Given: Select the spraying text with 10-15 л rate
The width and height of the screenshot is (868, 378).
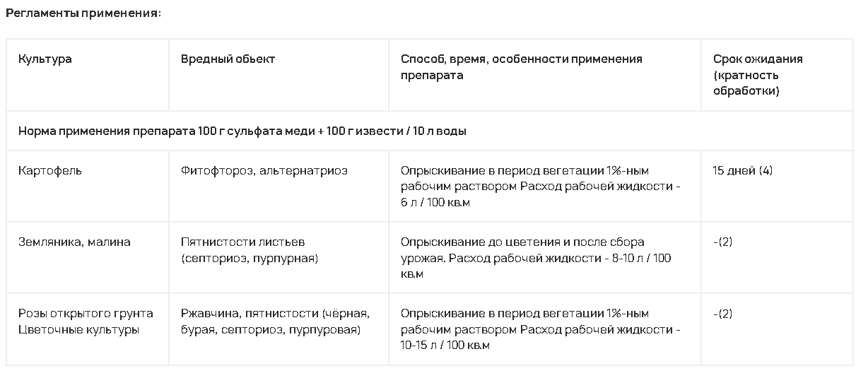Looking at the screenshot, I should pyautogui.click(x=541, y=329).
